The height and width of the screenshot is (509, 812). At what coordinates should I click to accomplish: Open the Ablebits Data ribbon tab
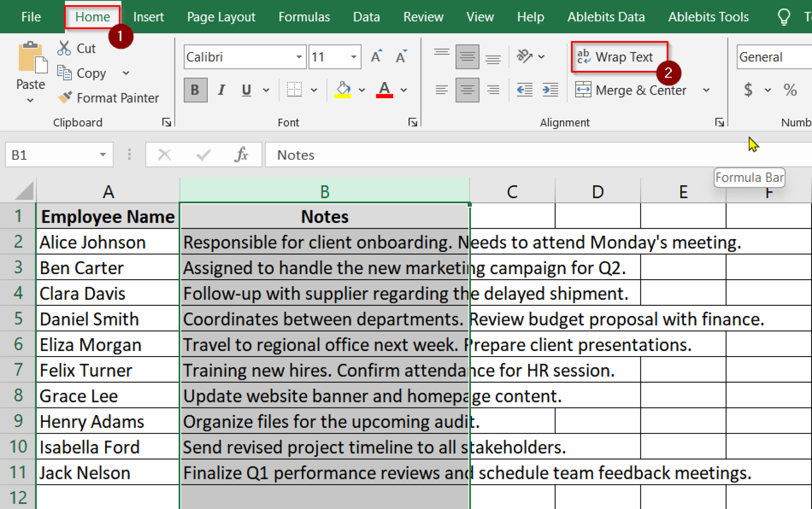click(x=606, y=17)
